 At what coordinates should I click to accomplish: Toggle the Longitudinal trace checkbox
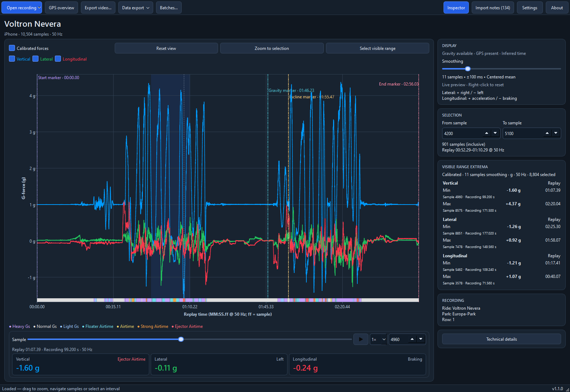[58, 59]
